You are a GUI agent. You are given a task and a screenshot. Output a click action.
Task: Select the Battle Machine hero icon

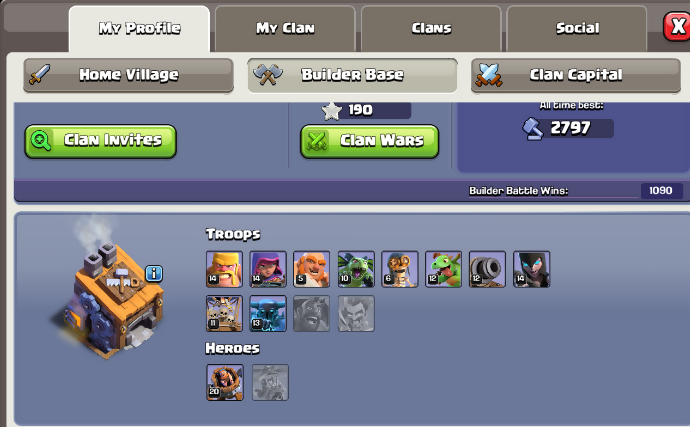point(225,382)
